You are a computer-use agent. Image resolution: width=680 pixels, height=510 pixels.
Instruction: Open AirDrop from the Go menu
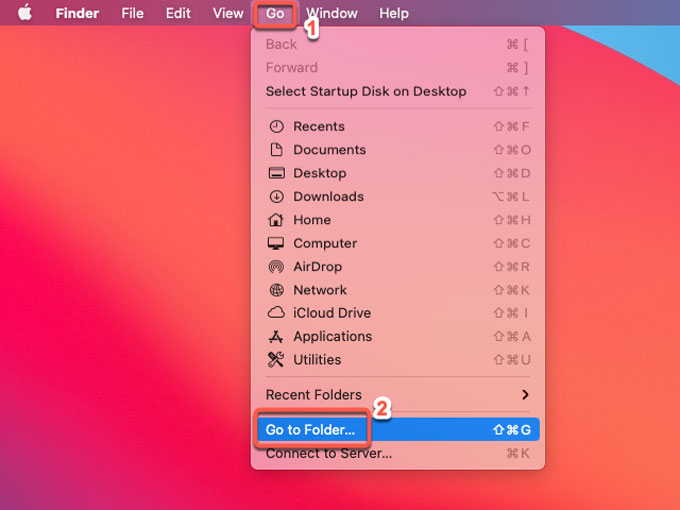[398, 267]
